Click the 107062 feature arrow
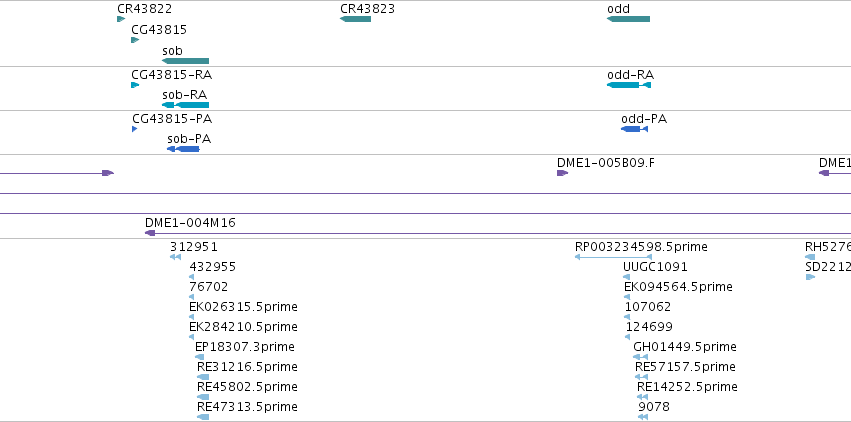851x422 pixels. [627, 317]
